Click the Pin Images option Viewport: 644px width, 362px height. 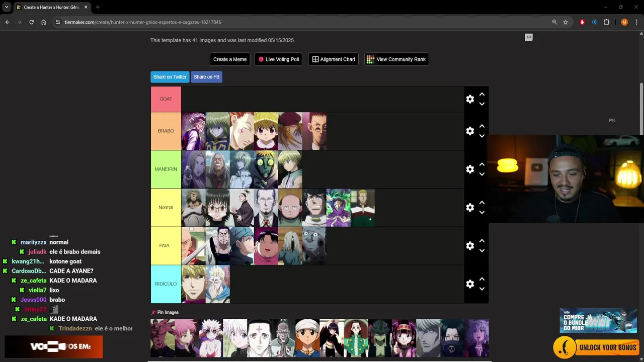pos(165,312)
